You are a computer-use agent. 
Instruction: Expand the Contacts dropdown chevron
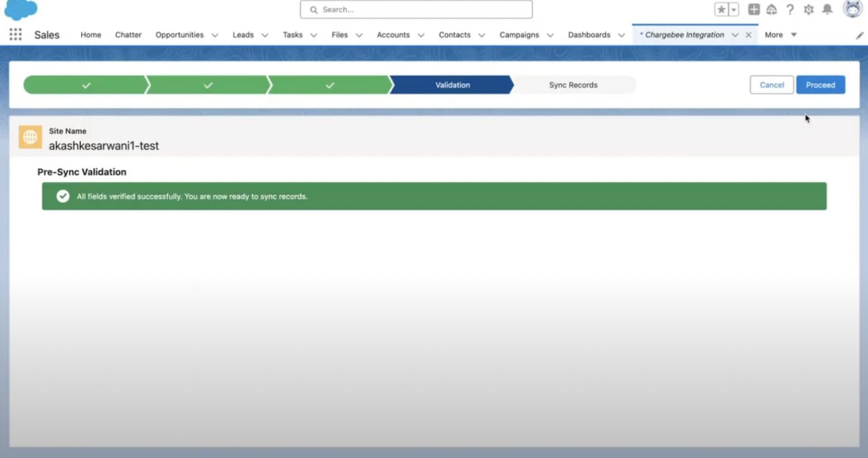[481, 35]
